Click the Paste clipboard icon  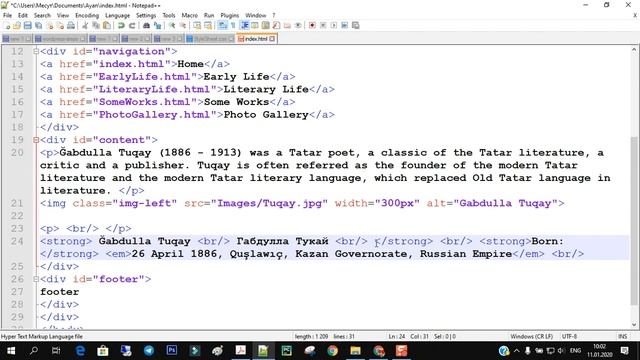point(107,25)
